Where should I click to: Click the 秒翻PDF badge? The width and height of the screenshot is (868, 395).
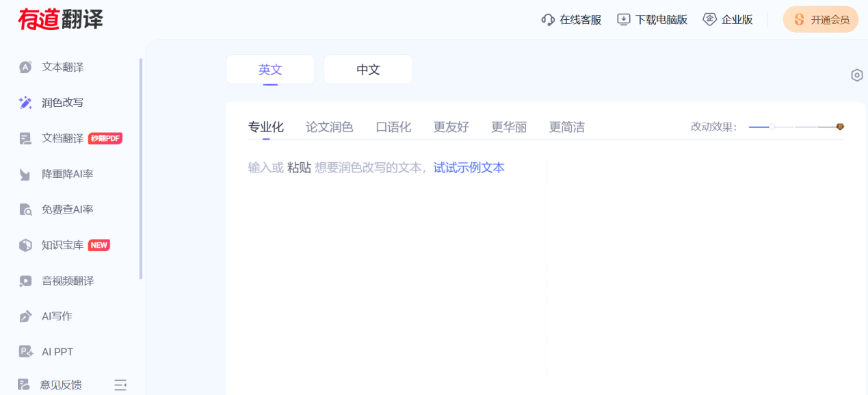pyautogui.click(x=105, y=138)
